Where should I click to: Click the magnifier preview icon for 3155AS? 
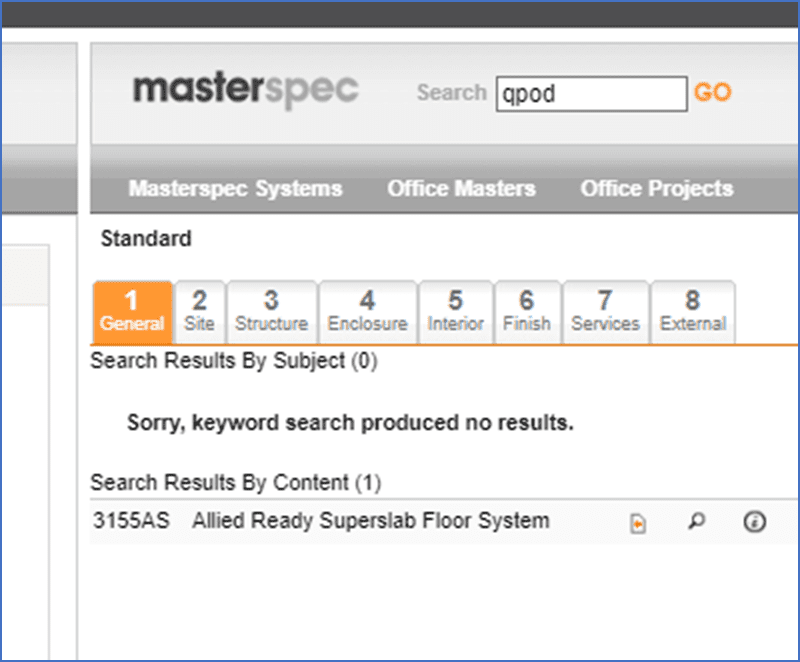click(696, 522)
